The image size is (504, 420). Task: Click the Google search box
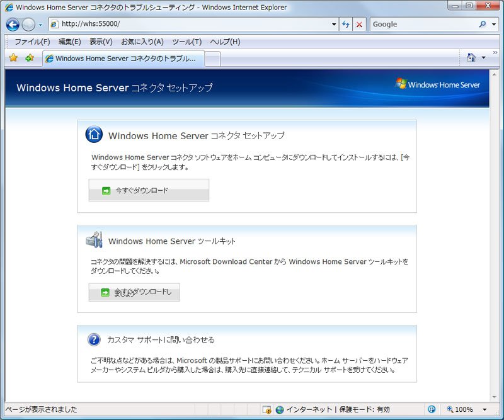point(423,24)
